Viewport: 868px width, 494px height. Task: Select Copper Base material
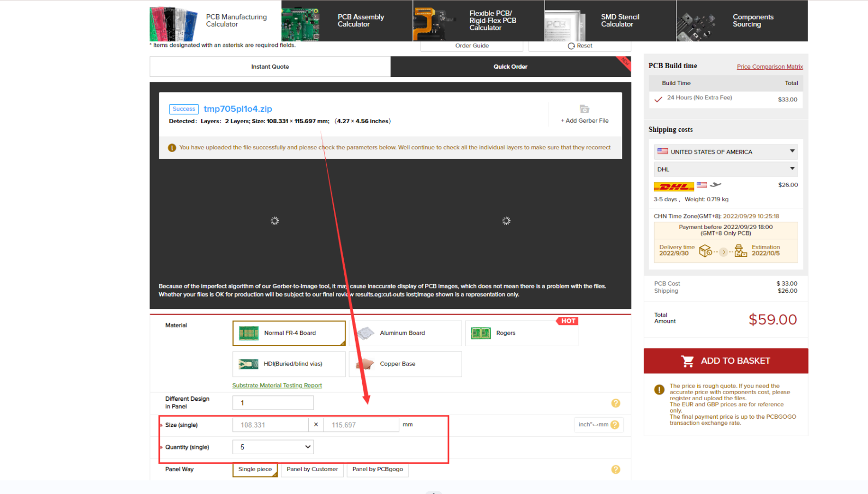click(x=405, y=364)
